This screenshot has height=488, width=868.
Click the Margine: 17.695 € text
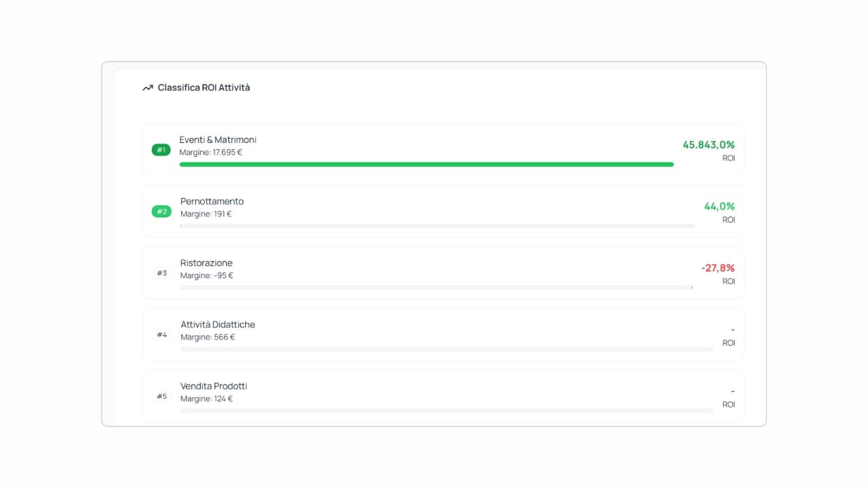(x=210, y=152)
